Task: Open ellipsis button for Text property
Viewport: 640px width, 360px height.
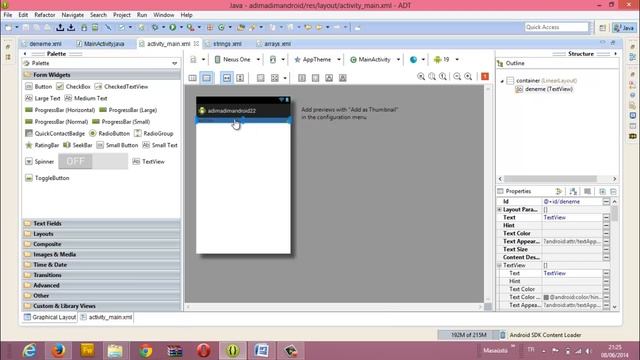Action: click(606, 218)
